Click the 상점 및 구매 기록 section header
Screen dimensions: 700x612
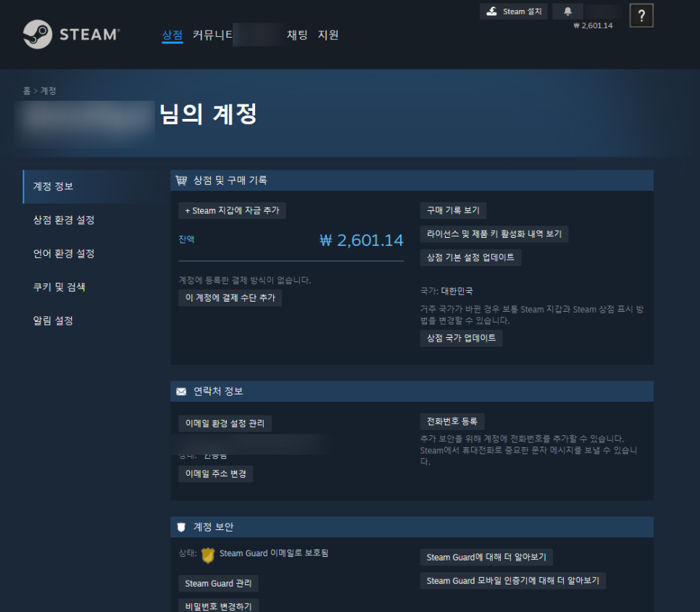412,181
